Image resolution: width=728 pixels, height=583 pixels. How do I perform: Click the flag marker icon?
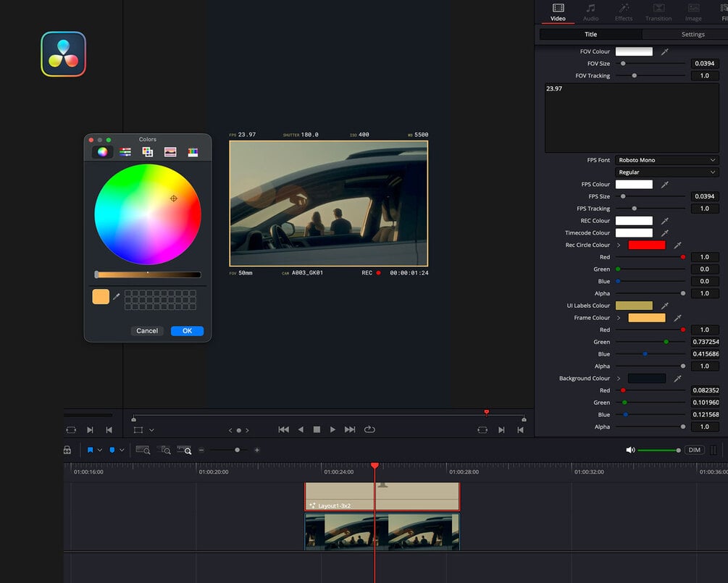pos(90,450)
